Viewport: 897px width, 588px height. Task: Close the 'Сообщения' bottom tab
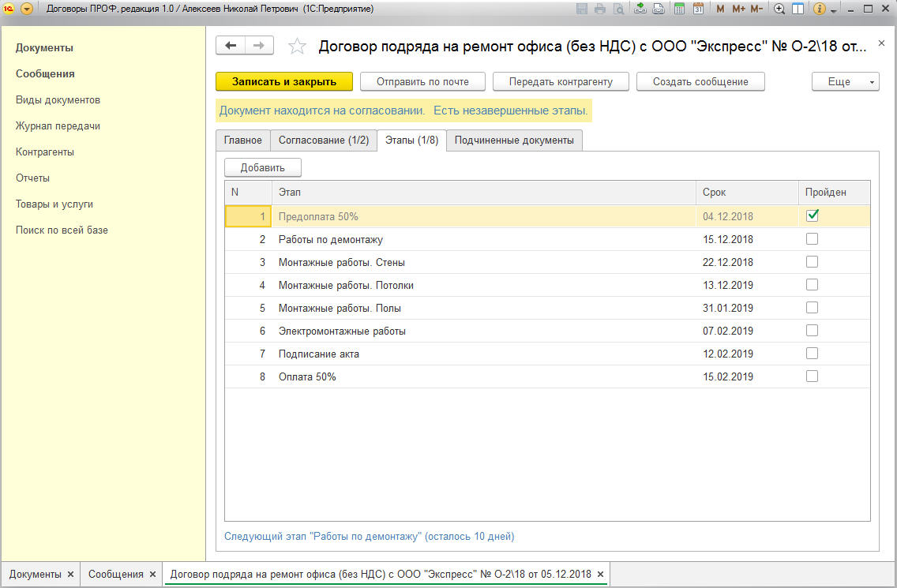click(x=152, y=575)
